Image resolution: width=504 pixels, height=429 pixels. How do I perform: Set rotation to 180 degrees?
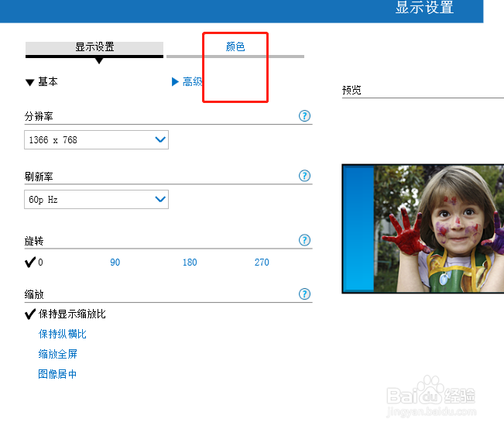(190, 262)
